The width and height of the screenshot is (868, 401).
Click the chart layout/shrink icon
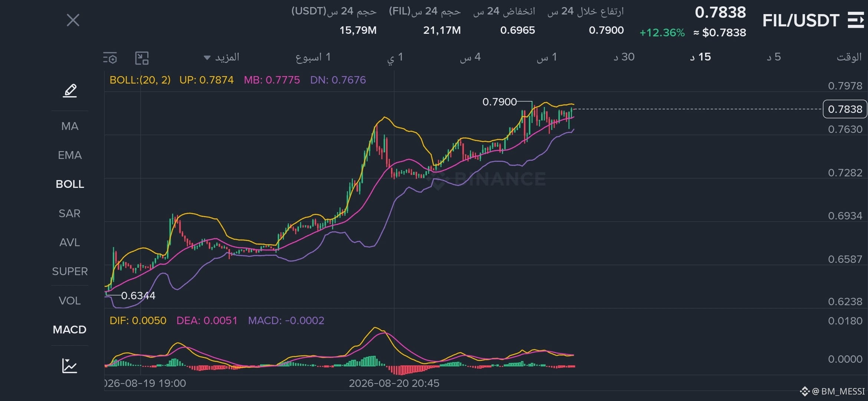coord(142,58)
